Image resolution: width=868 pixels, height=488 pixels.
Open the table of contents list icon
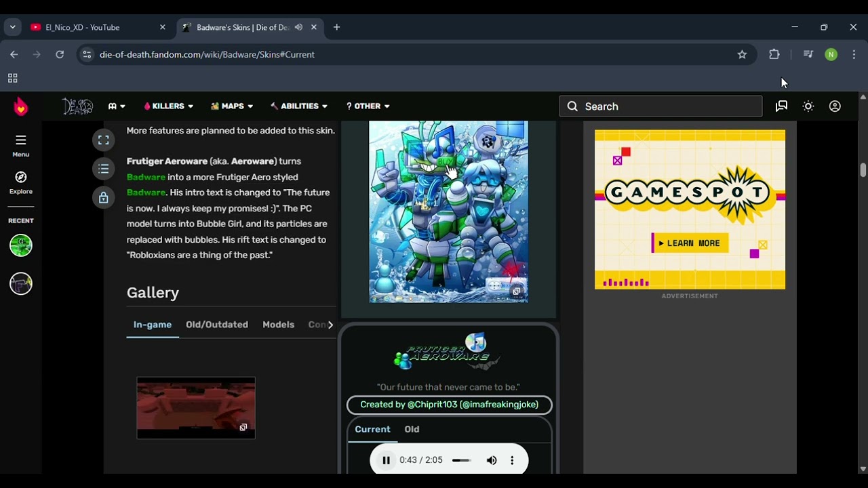click(x=104, y=169)
